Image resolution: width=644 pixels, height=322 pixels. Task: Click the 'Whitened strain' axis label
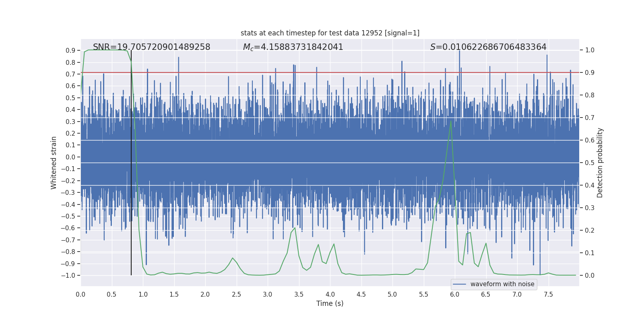54,163
